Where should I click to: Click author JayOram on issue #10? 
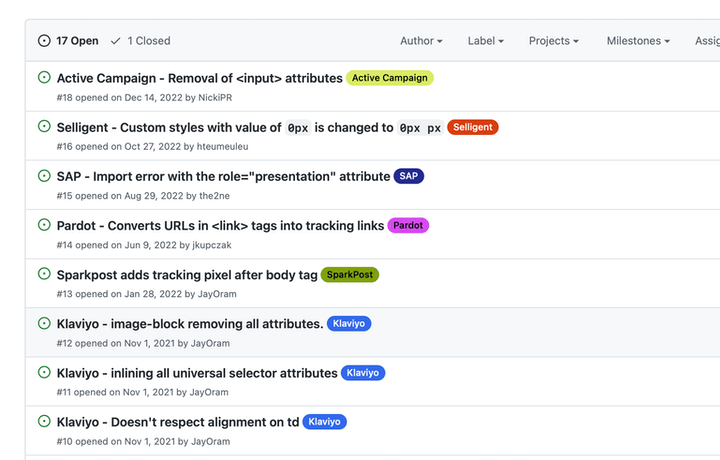coord(210,442)
